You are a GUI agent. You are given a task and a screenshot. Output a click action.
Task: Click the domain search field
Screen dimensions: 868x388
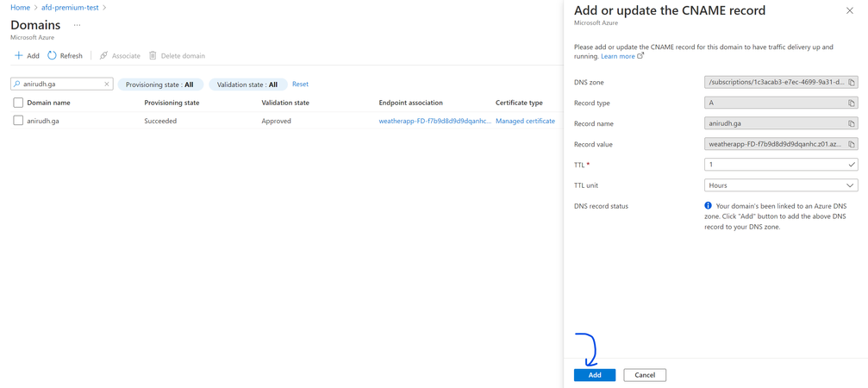point(62,84)
